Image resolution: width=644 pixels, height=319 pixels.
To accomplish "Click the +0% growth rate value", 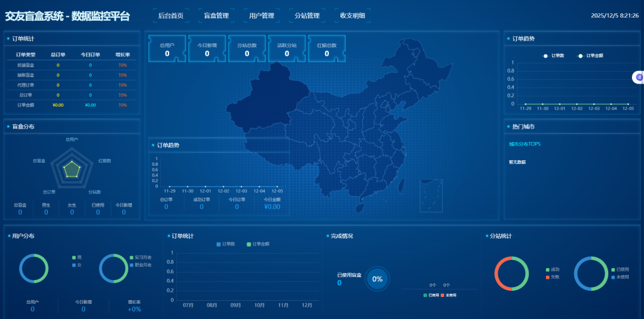I will tap(134, 309).
